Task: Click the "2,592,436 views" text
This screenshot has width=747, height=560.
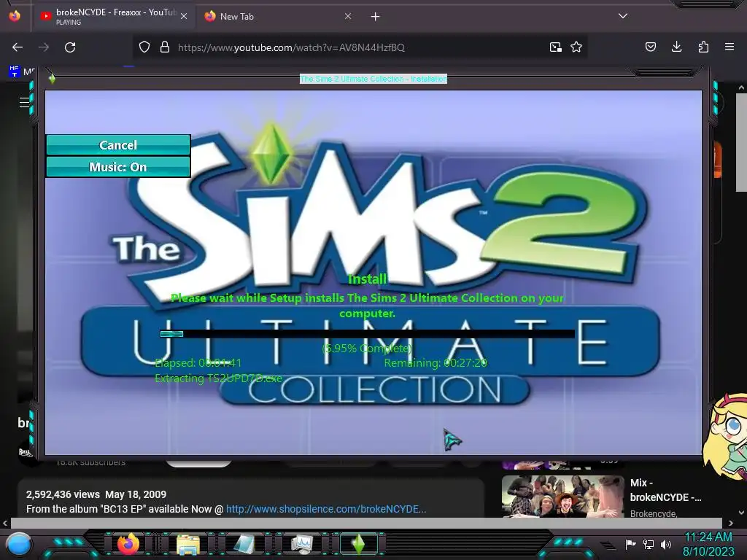Action: pos(63,495)
